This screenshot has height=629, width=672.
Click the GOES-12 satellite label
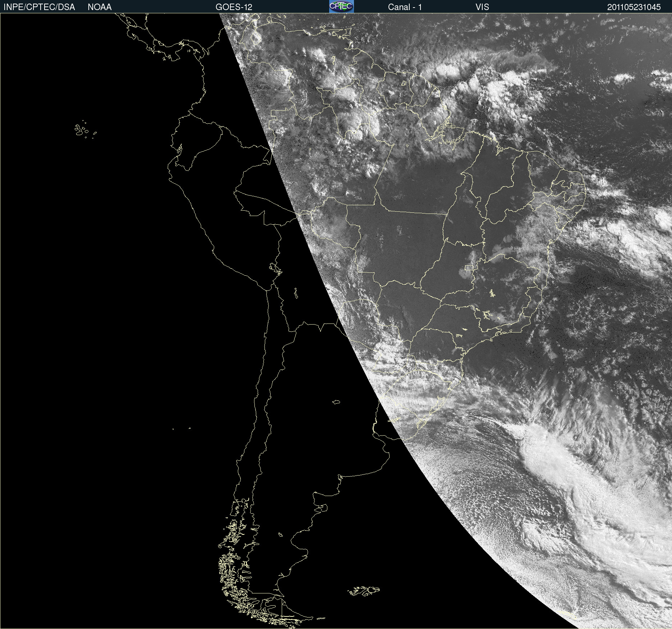click(234, 7)
